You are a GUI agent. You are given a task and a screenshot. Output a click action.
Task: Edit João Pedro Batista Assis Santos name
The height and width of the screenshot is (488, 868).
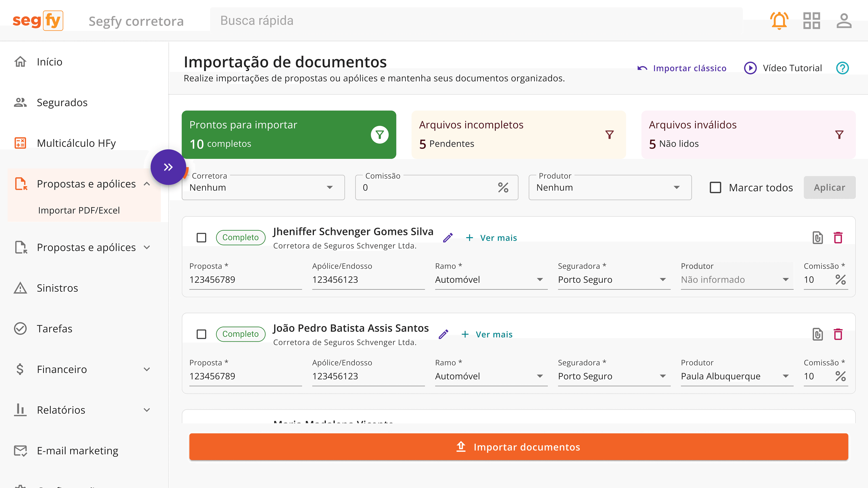click(x=444, y=334)
